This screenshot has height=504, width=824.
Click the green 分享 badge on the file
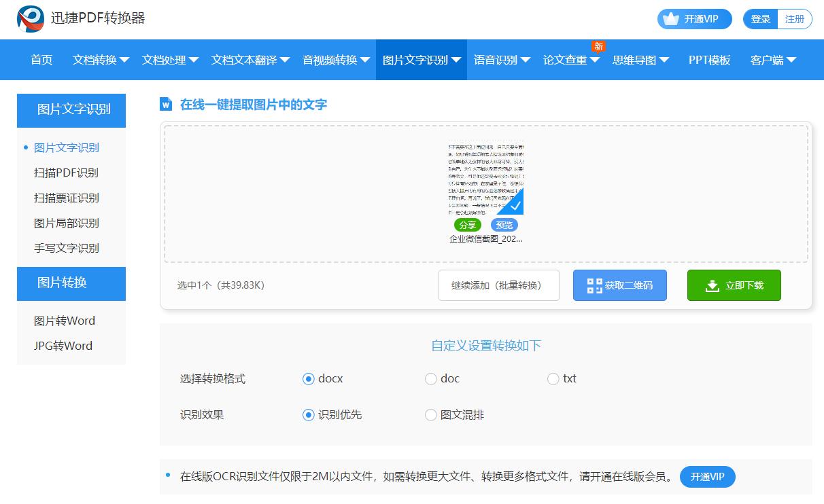[468, 225]
